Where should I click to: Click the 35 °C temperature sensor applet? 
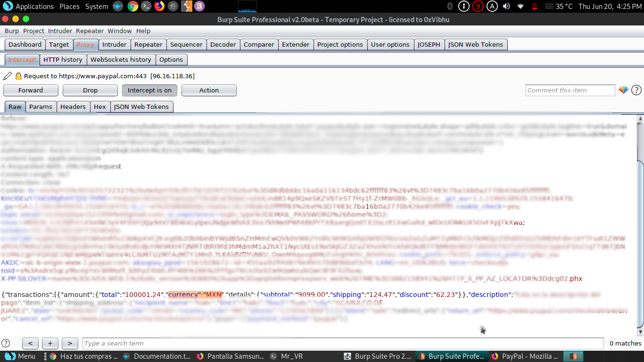[x=559, y=6]
